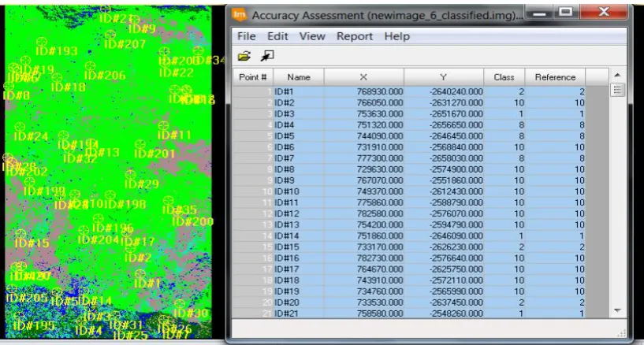Click the ERDAS Imagine window title icon
The image size is (644, 345).
coord(239,15)
